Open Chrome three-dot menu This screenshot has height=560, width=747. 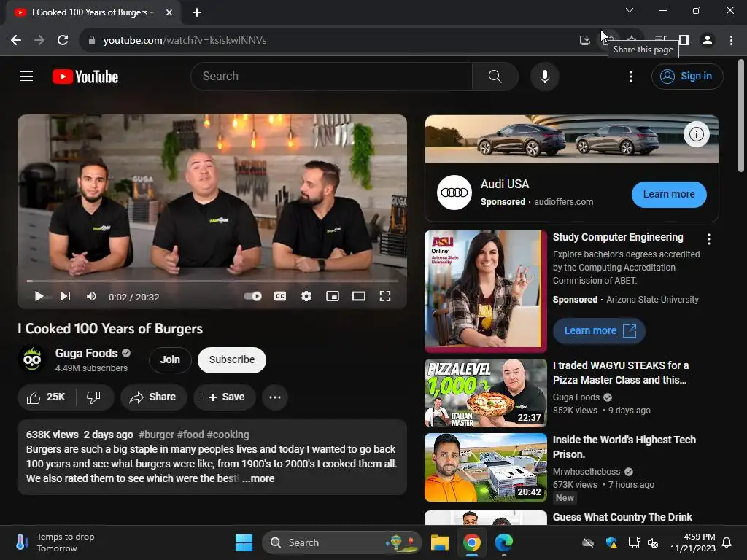click(x=731, y=41)
